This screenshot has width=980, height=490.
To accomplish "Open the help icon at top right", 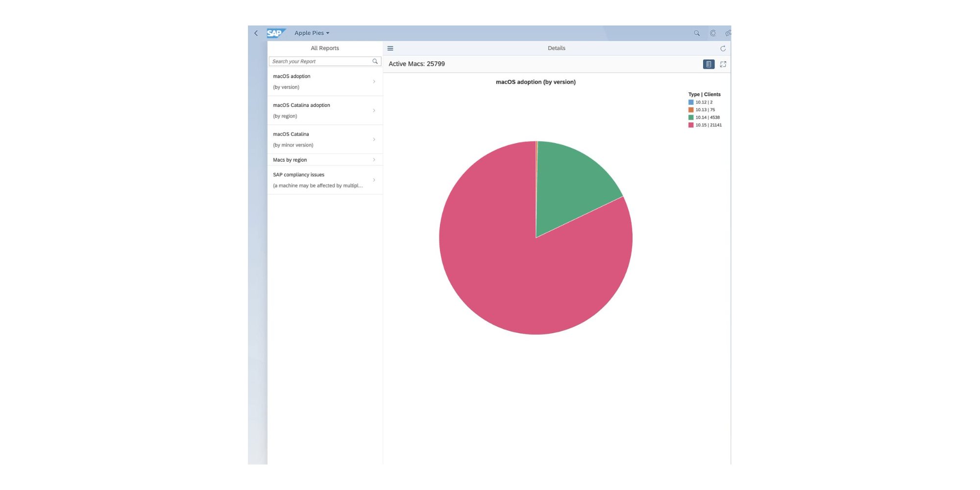I will click(728, 32).
